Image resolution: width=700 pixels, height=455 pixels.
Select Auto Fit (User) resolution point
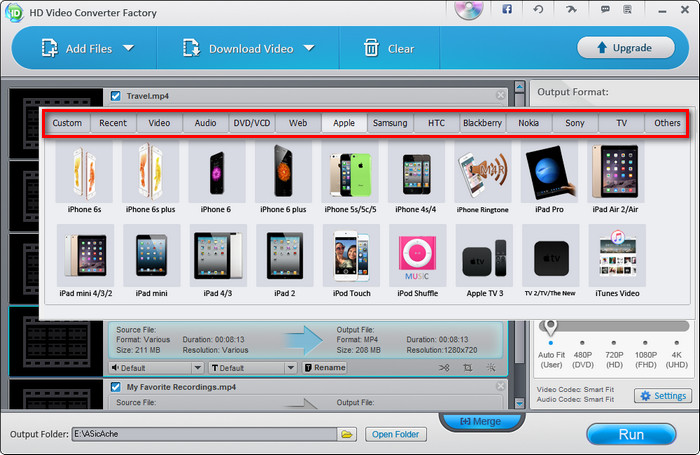click(x=550, y=343)
